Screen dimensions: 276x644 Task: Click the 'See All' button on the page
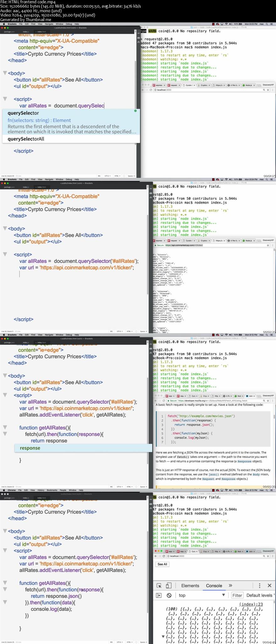[x=162, y=564]
